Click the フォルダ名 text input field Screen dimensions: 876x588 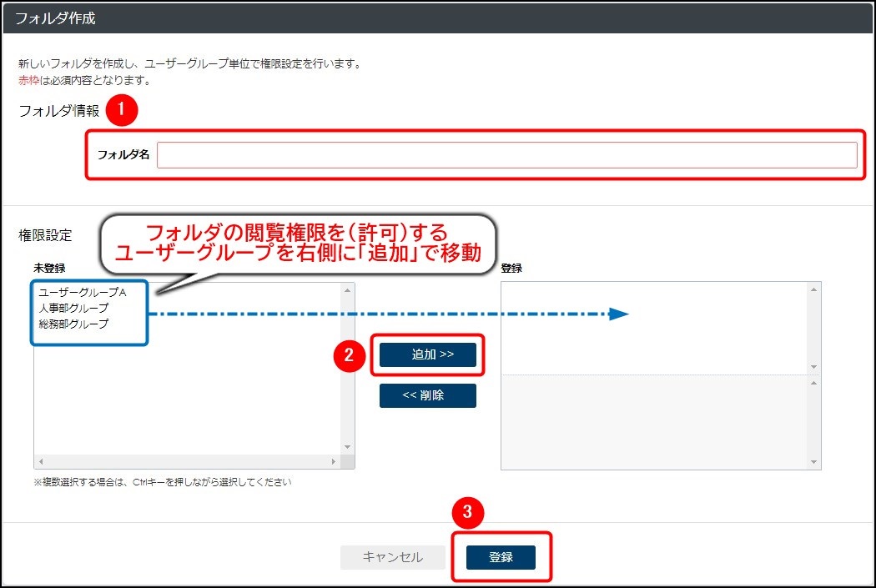pyautogui.click(x=506, y=155)
